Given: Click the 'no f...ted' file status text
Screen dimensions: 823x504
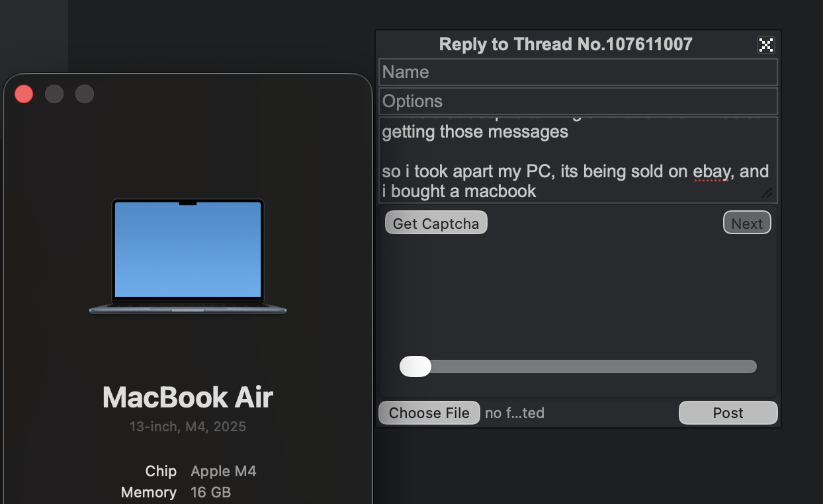Looking at the screenshot, I should (515, 413).
